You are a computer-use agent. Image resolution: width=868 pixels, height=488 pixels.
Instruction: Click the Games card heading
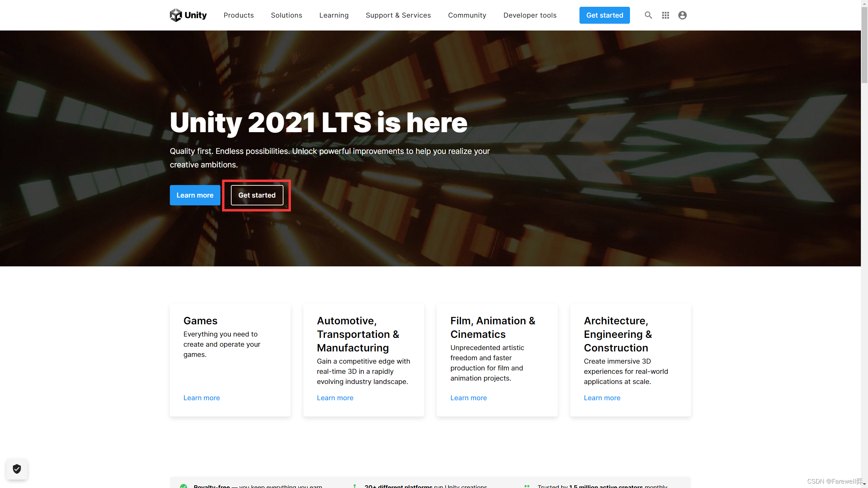[x=200, y=321]
